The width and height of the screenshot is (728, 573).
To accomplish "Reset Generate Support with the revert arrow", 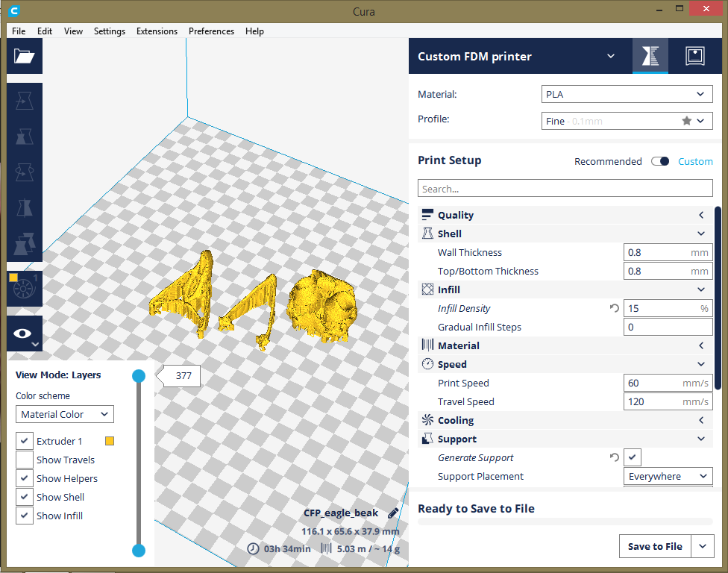I will 615,457.
